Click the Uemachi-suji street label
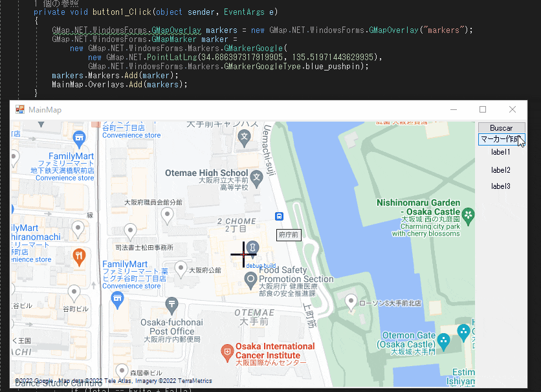 pyautogui.click(x=269, y=149)
